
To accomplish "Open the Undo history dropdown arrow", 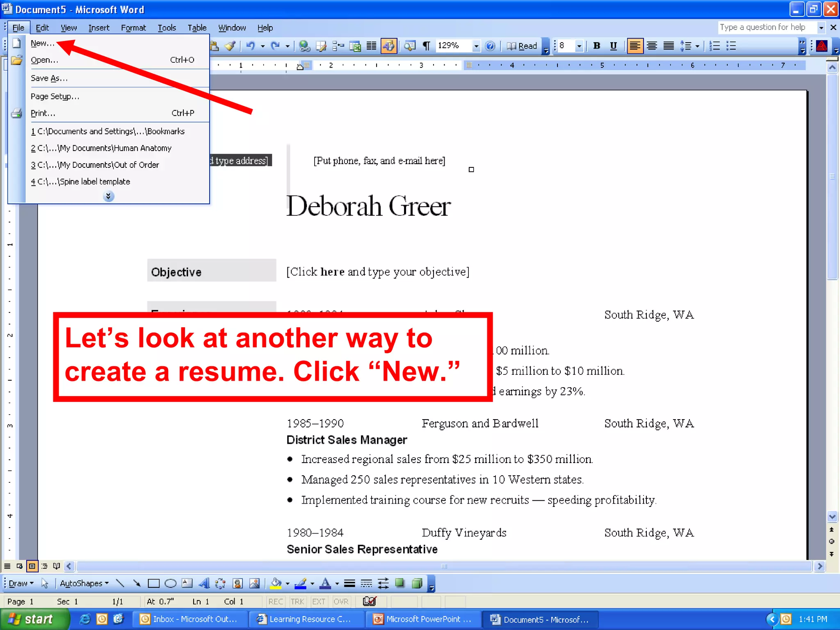I will (262, 46).
